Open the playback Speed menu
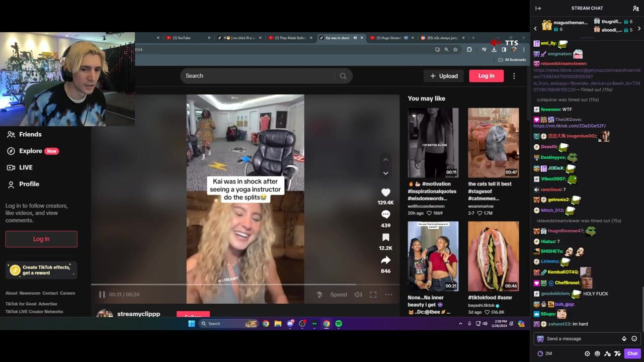The image size is (644, 362). click(x=339, y=295)
